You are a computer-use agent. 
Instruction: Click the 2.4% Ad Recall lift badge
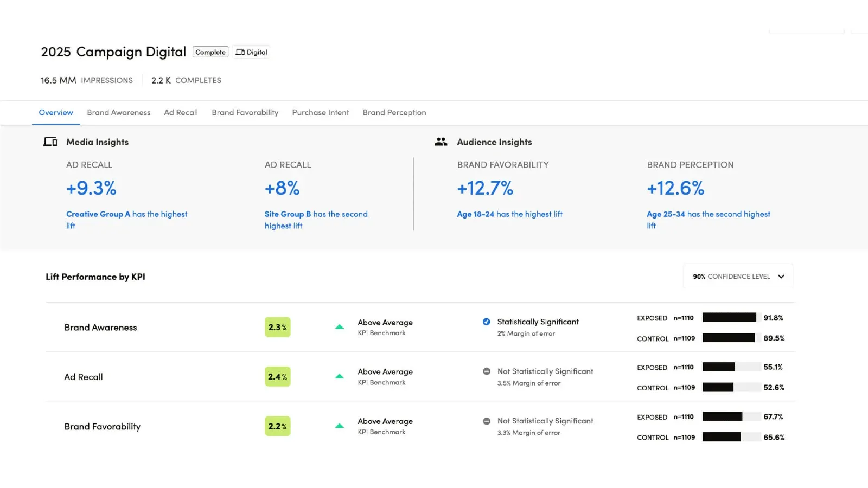pyautogui.click(x=278, y=376)
